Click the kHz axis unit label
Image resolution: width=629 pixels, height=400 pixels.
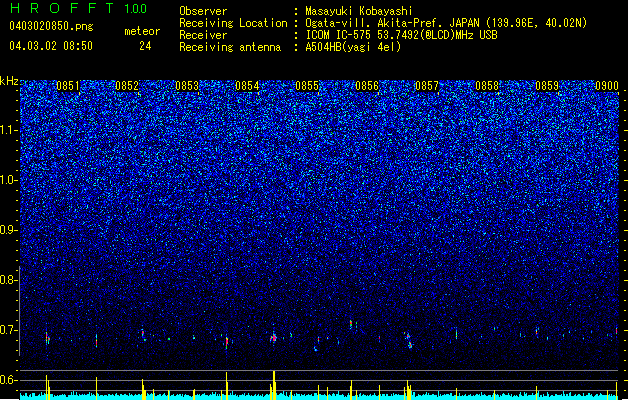click(x=9, y=81)
